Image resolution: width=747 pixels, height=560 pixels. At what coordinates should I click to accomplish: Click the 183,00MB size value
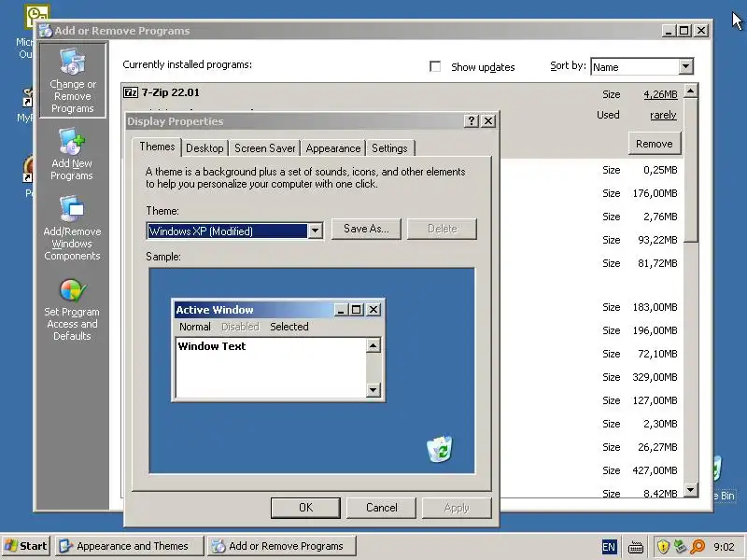click(x=655, y=307)
